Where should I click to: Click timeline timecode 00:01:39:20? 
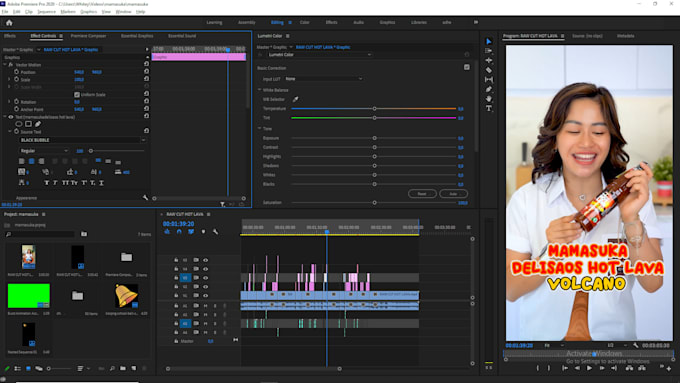point(178,224)
